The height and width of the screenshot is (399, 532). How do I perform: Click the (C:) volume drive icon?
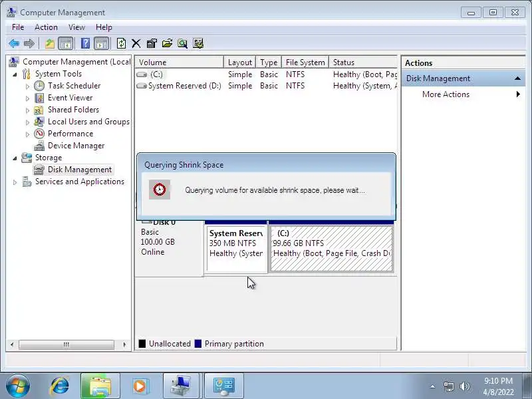[142, 74]
